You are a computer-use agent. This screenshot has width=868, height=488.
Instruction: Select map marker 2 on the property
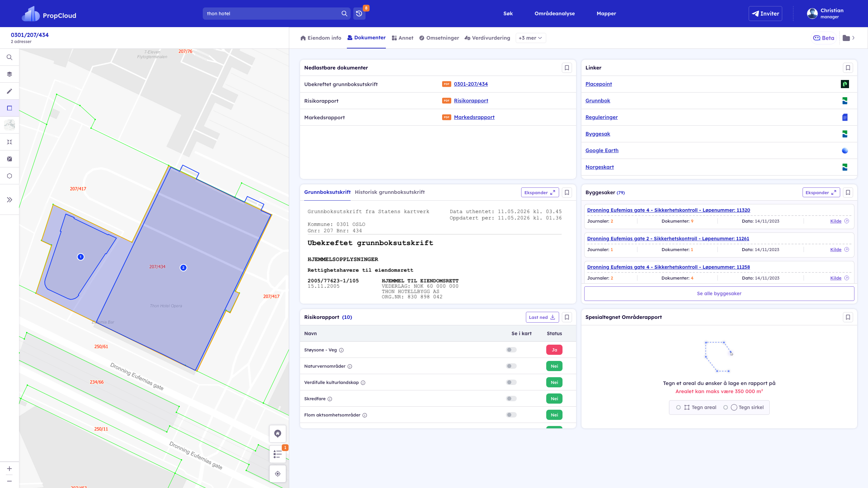click(x=183, y=268)
